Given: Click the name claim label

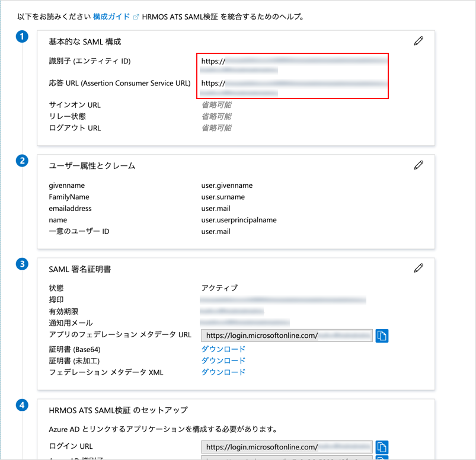Looking at the screenshot, I should (x=58, y=220).
